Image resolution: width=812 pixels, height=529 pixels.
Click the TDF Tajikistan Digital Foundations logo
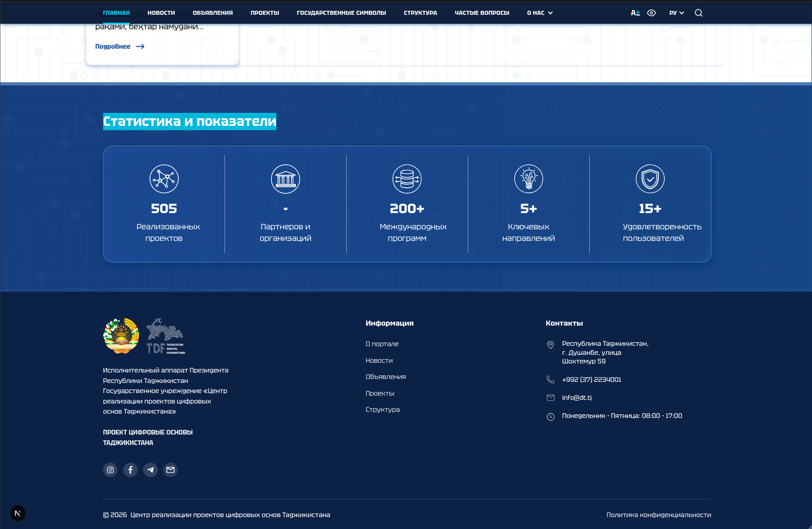(x=165, y=336)
